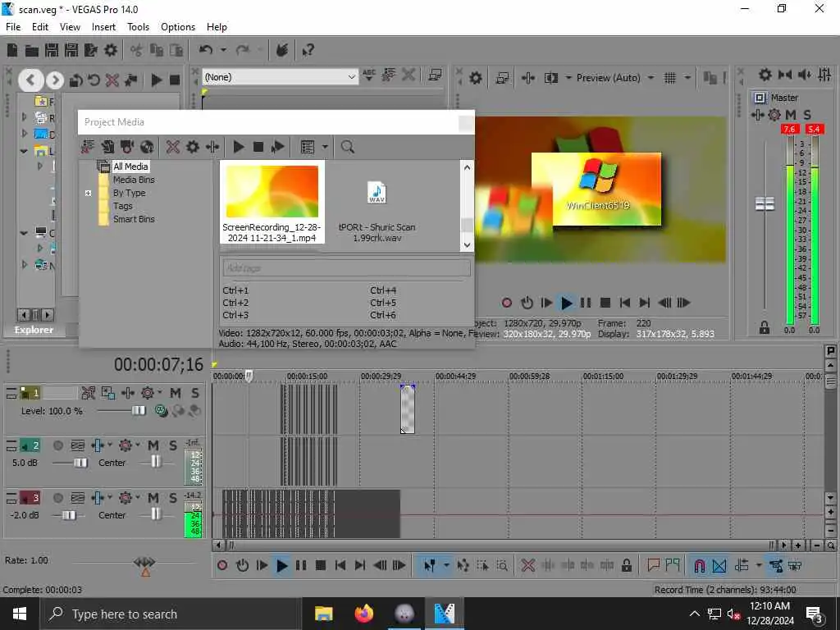The width and height of the screenshot is (840, 630).
Task: Open Tools menu
Action: click(138, 27)
